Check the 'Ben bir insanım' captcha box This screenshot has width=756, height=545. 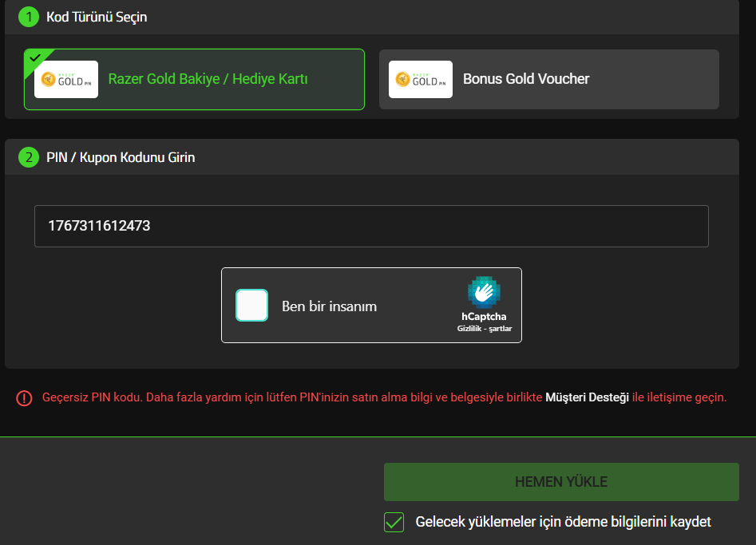(251, 305)
